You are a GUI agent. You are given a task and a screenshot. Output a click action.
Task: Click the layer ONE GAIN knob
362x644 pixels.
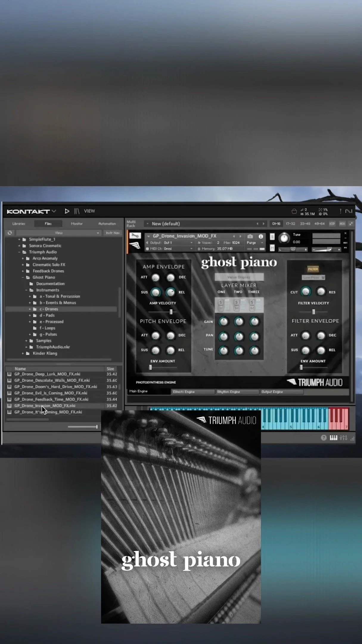coord(223,321)
